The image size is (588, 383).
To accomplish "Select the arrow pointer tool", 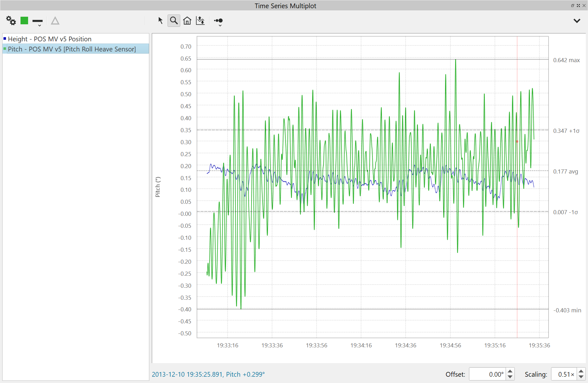I will 160,21.
